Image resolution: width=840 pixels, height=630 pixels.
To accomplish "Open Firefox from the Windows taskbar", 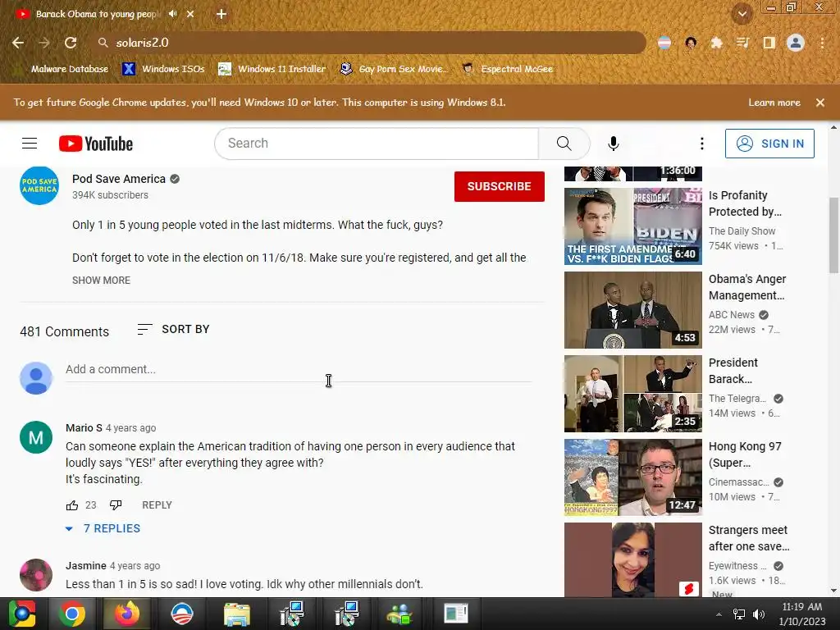I will (x=127, y=614).
